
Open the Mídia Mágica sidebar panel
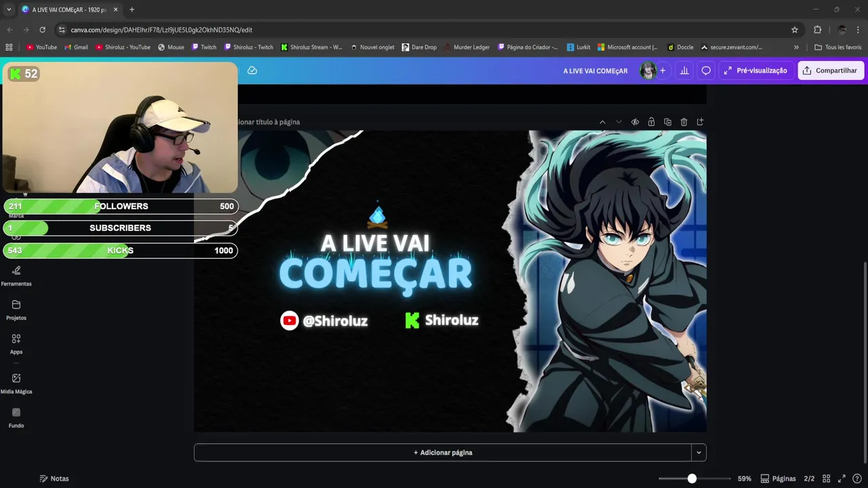pos(16,384)
